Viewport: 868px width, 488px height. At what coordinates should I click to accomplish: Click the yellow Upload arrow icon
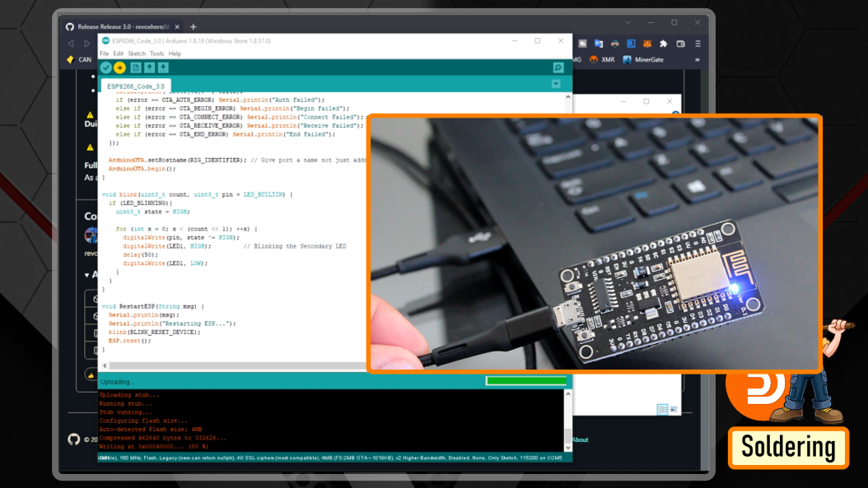pos(119,67)
